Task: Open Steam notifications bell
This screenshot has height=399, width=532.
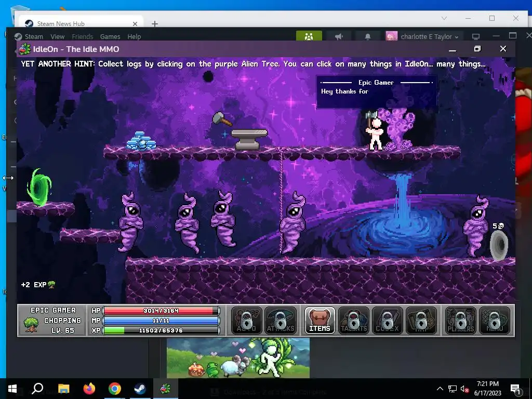Action: [367, 36]
